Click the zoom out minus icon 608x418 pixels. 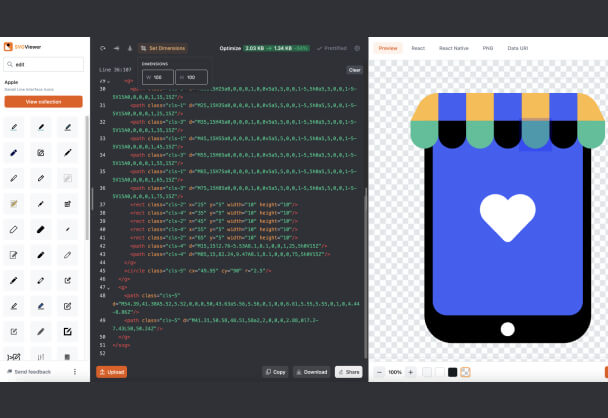point(379,372)
